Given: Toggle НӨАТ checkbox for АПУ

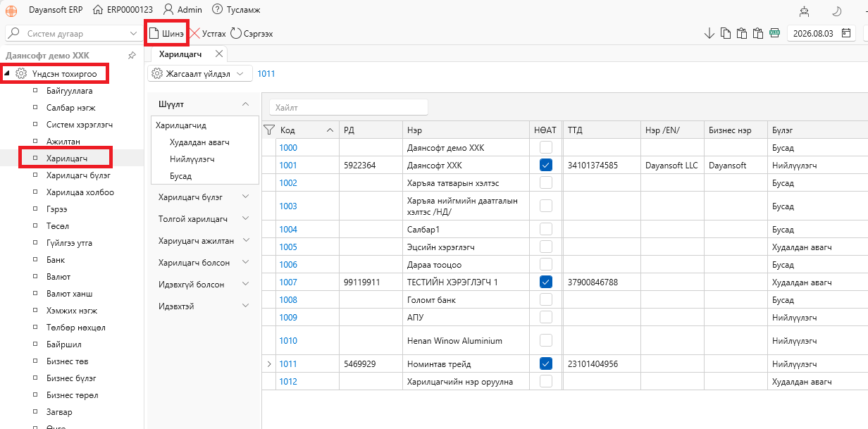Looking at the screenshot, I should pos(545,318).
